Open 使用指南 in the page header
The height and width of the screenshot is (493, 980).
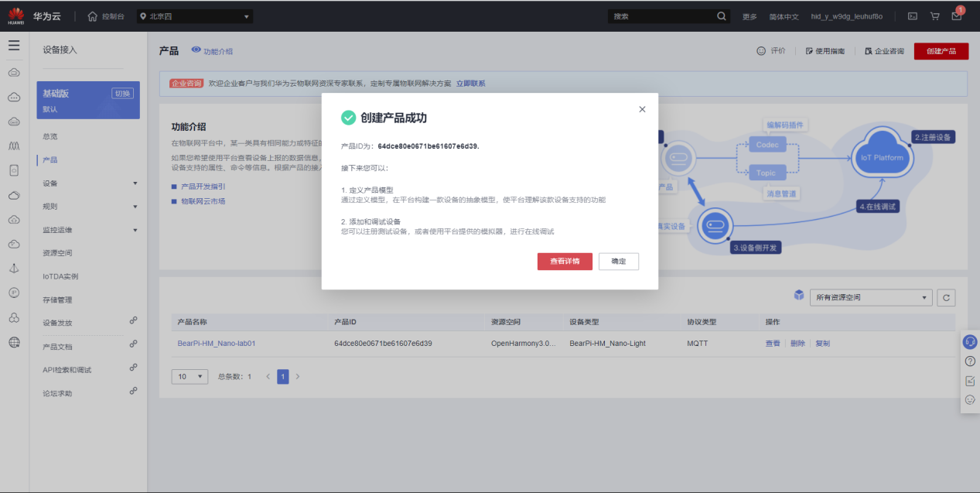tap(825, 51)
